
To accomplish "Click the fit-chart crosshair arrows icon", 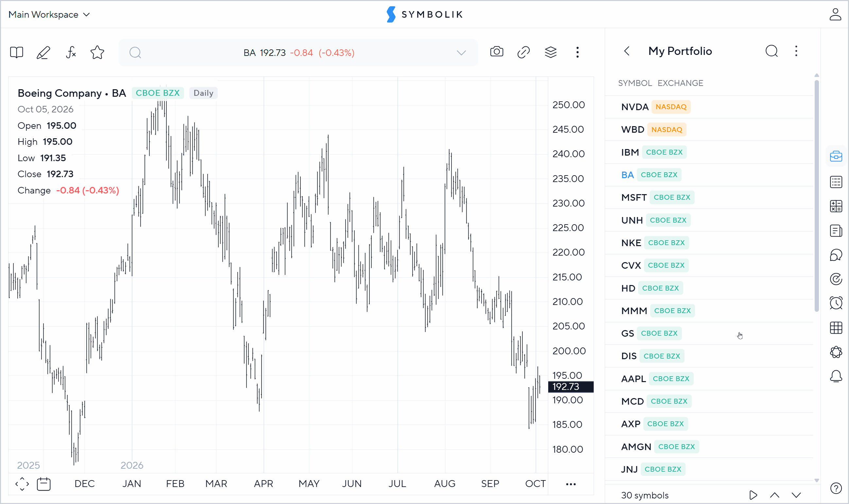I will coord(22,484).
